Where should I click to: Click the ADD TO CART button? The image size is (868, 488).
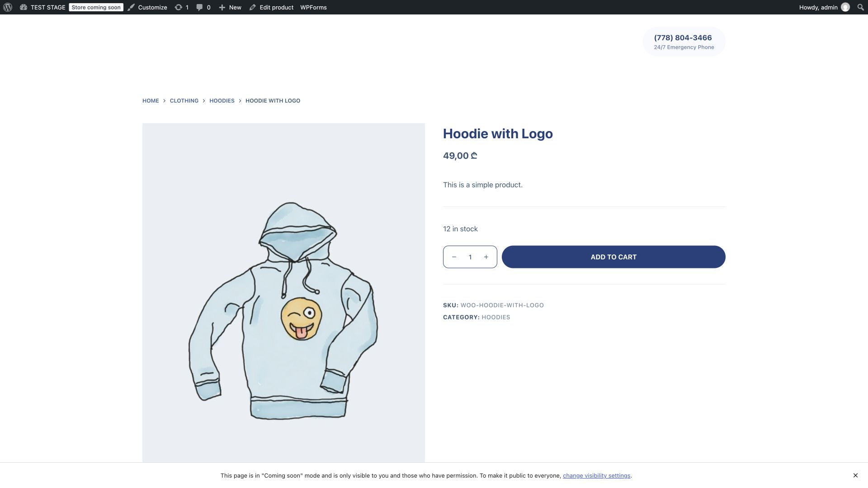pyautogui.click(x=613, y=257)
